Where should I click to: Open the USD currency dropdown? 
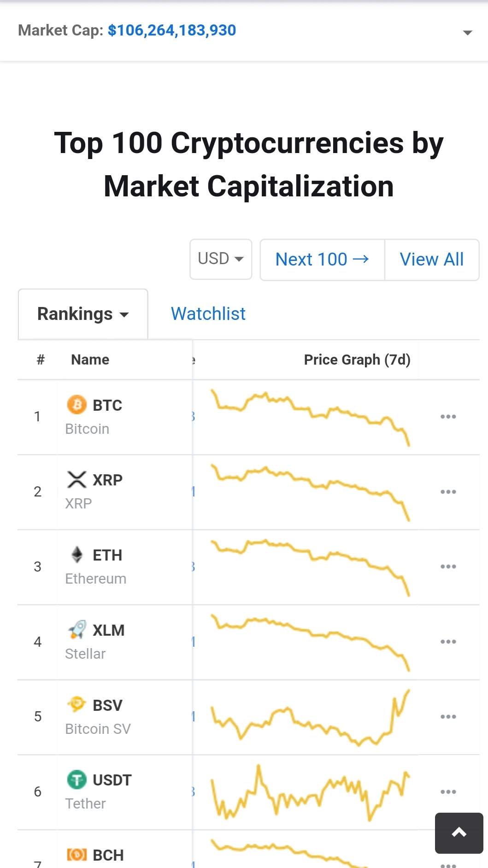(x=221, y=259)
